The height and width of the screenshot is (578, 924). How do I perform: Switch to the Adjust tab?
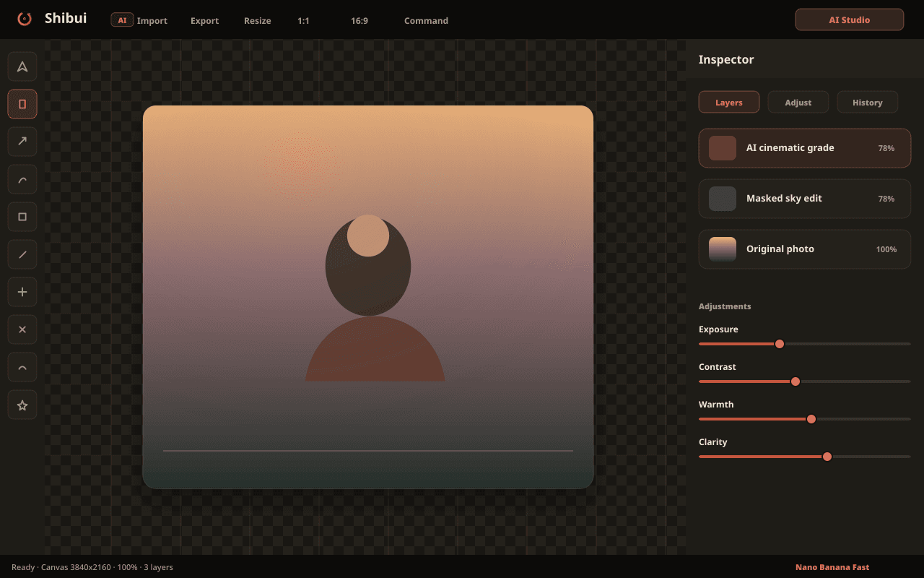(798, 103)
